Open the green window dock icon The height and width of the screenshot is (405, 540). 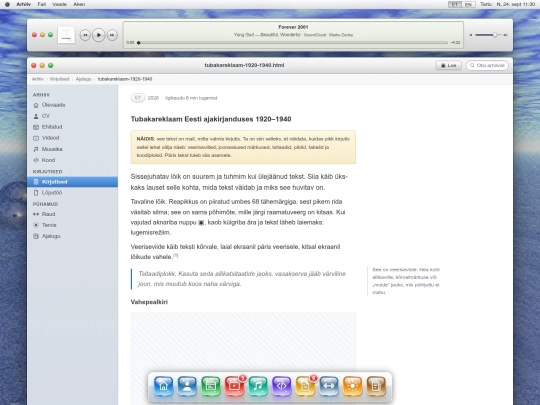tap(211, 386)
